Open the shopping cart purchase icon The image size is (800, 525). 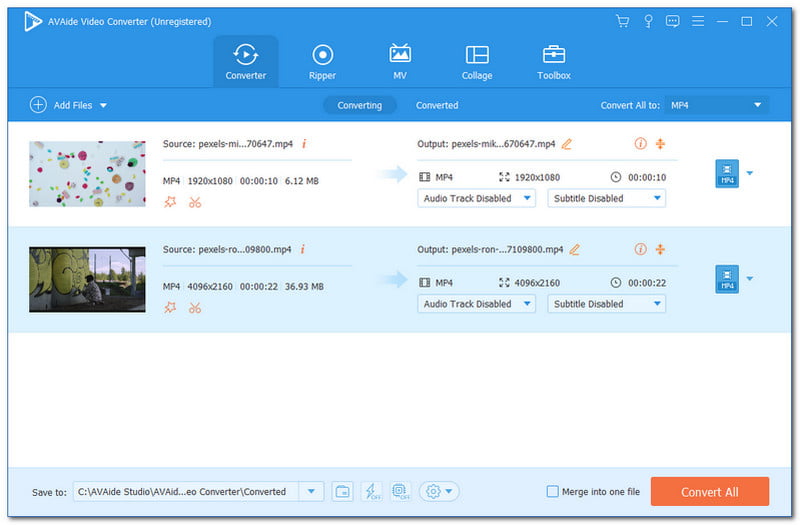point(622,21)
